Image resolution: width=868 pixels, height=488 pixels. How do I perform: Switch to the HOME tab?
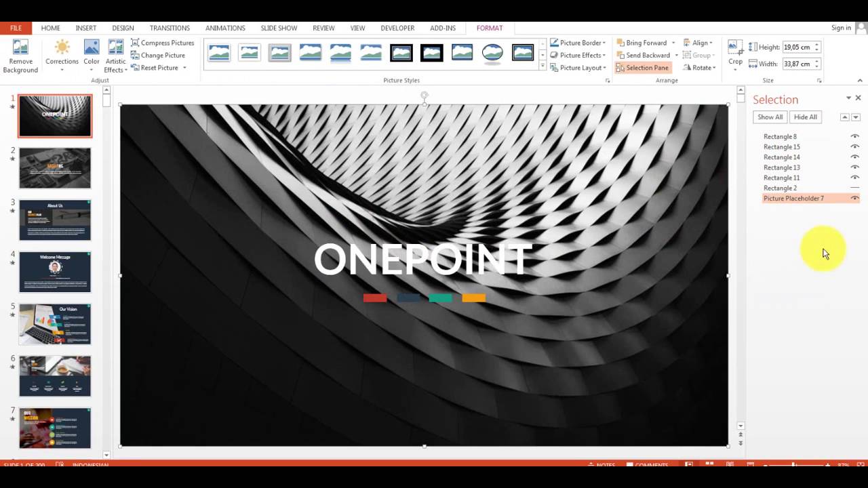(x=50, y=28)
